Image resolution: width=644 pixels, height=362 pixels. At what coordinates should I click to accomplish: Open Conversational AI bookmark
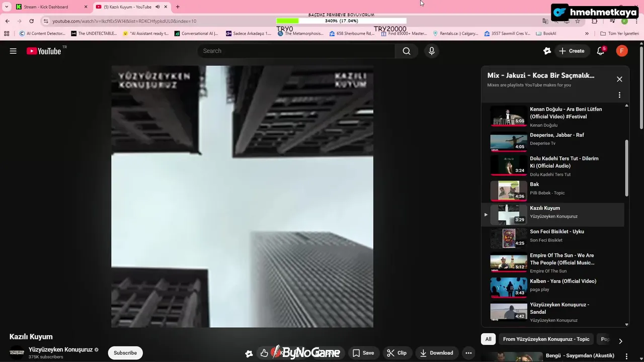[196, 34]
